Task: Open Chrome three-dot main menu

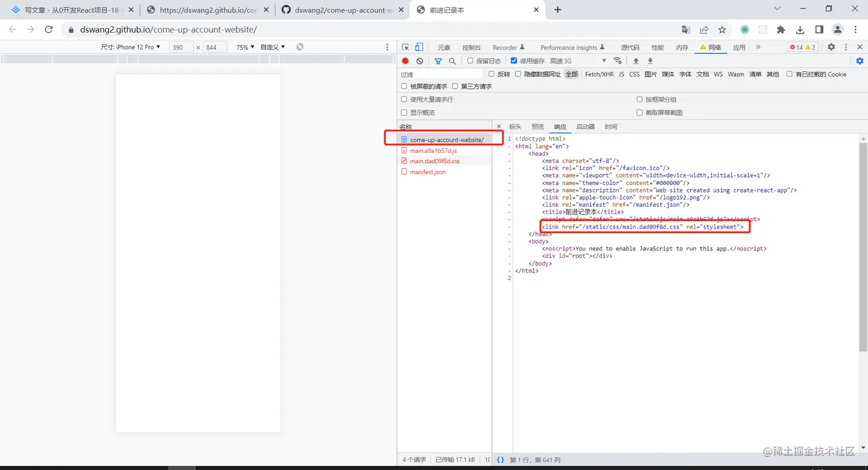Action: pyautogui.click(x=855, y=30)
